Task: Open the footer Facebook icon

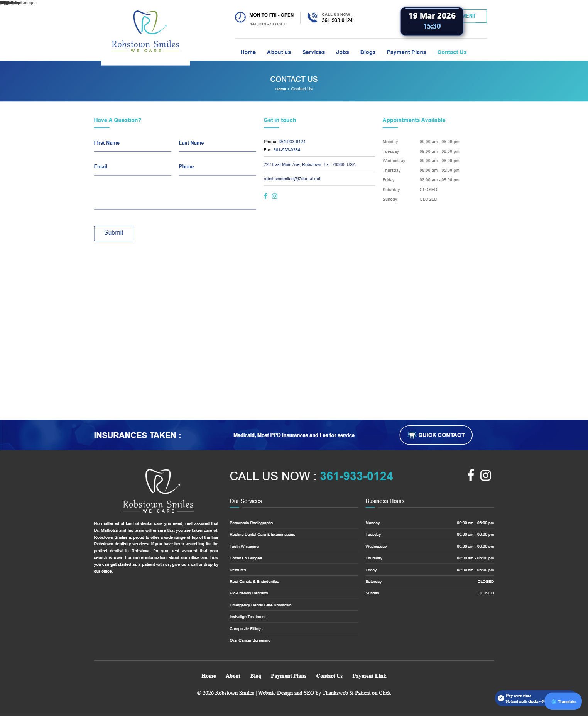Action: click(x=471, y=475)
